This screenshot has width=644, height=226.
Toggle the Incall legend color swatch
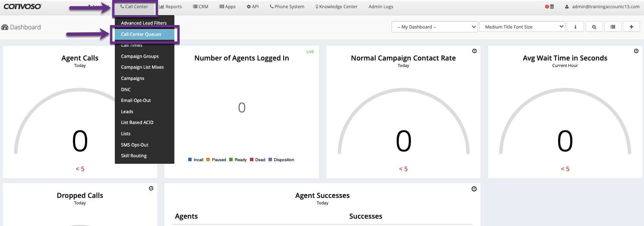[190, 160]
